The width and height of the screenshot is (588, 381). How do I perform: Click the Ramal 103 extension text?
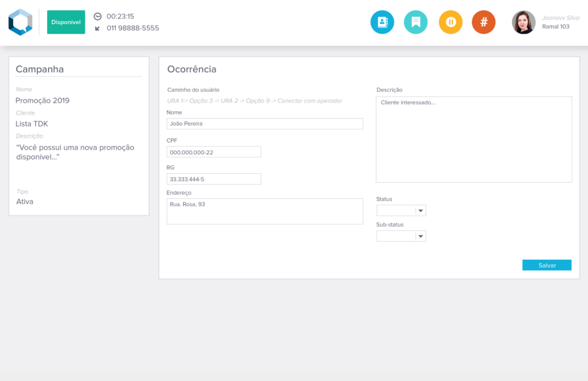[x=556, y=27]
